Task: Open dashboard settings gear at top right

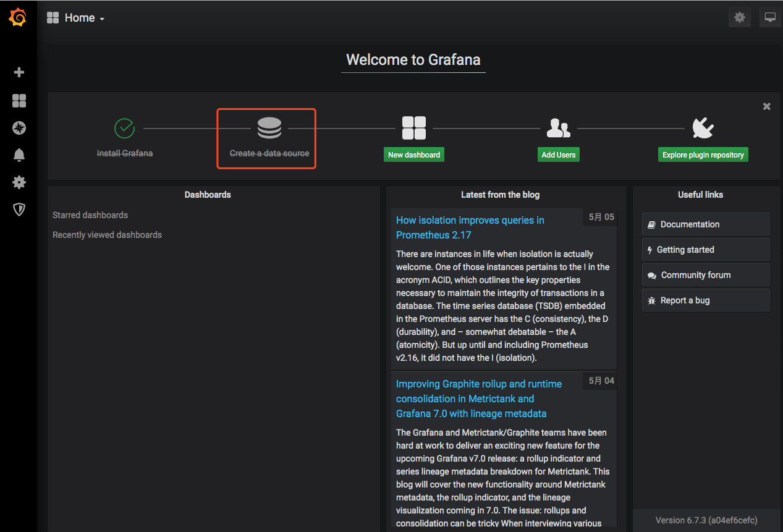Action: (740, 17)
